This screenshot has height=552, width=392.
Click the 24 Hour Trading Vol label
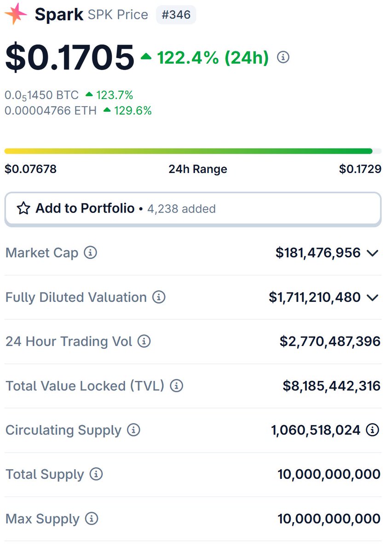[69, 341]
